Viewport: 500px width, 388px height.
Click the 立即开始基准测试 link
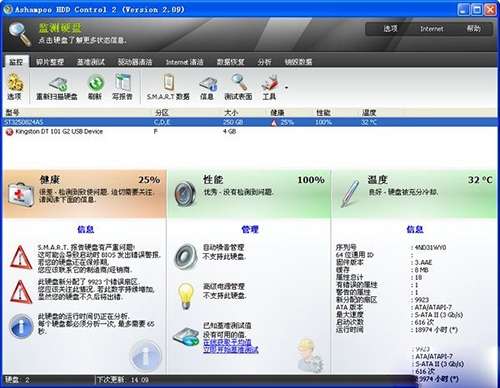tap(231, 349)
